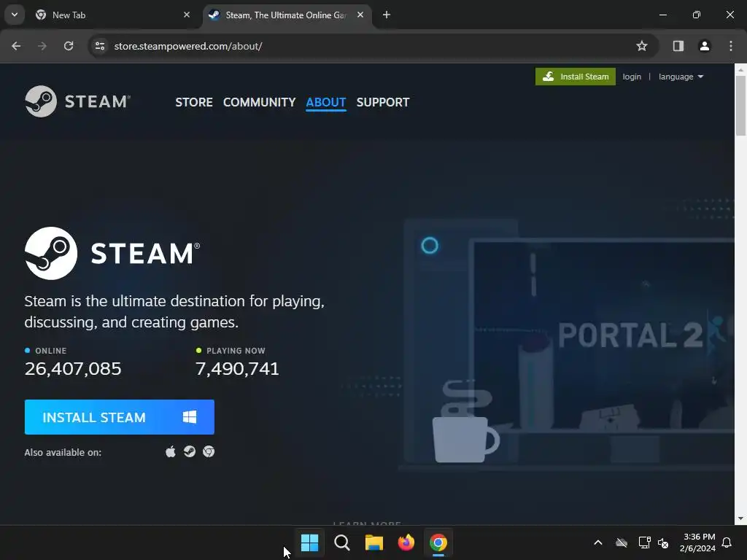Click the page vertical scrollbar thumb
Screen dimensions: 747x560
tap(740, 106)
